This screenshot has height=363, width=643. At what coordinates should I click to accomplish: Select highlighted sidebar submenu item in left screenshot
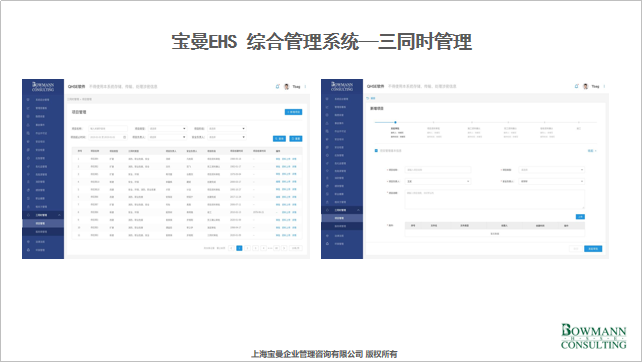click(x=43, y=224)
